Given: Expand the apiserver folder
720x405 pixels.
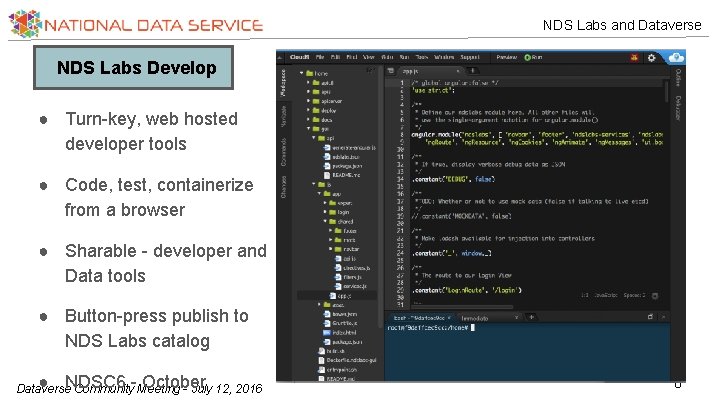Looking at the screenshot, I should (x=308, y=101).
